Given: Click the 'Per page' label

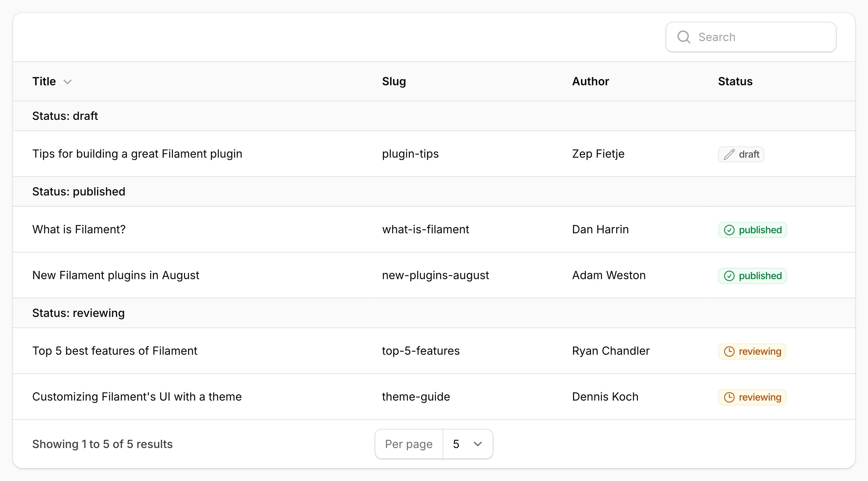Looking at the screenshot, I should 409,444.
